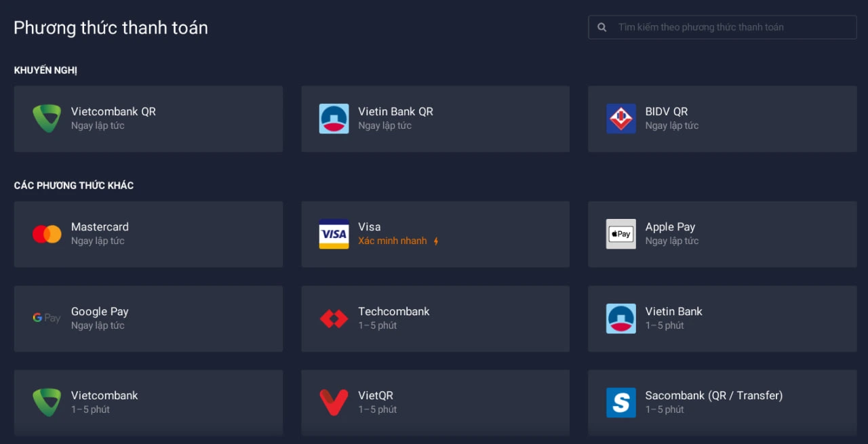Viewport: 868px width, 444px height.
Task: Click the Vietin Bank 1–5 phút logo icon
Action: [621, 319]
